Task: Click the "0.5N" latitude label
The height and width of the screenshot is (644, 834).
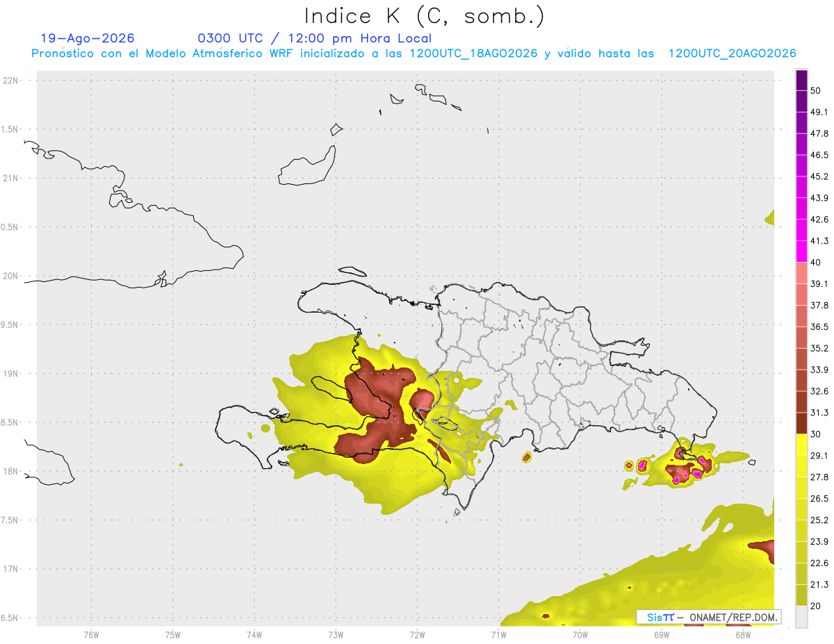Action: pos(10,227)
